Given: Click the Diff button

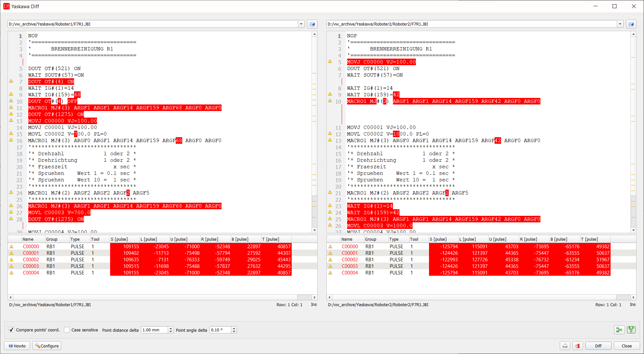Looking at the screenshot, I should [x=598, y=346].
